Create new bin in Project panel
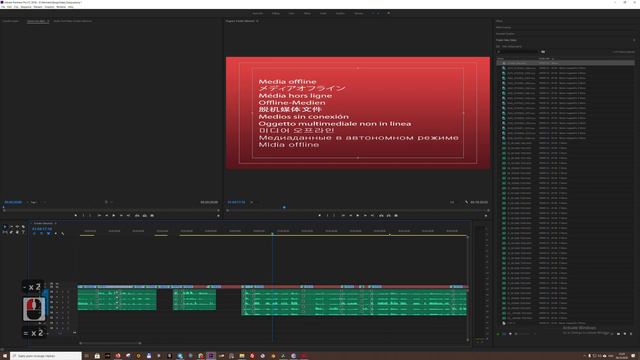Image resolution: width=640 pixels, height=360 pixels. coord(618,334)
